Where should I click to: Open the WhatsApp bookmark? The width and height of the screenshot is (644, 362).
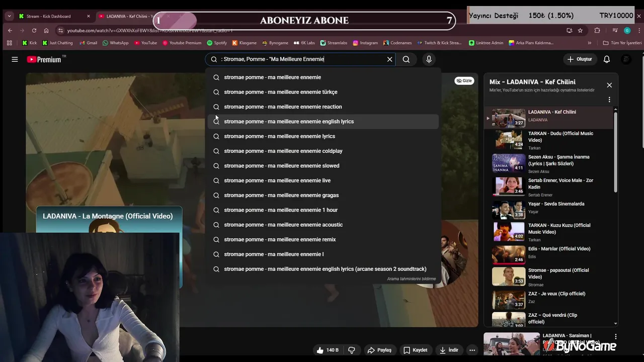tap(115, 43)
